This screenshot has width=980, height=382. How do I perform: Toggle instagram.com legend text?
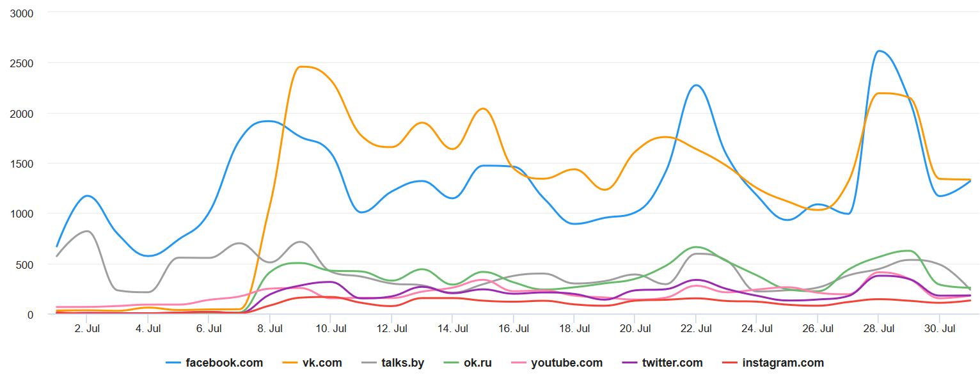pos(783,363)
